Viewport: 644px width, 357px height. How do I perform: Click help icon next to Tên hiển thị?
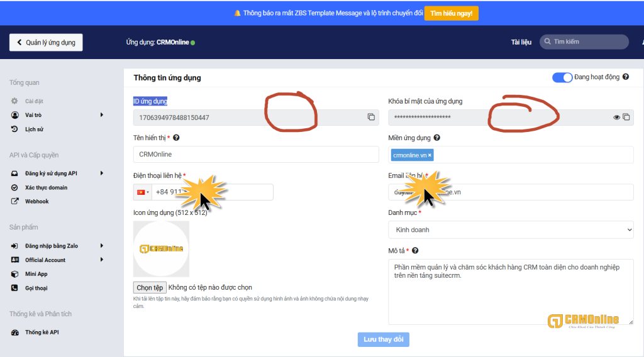(x=176, y=138)
